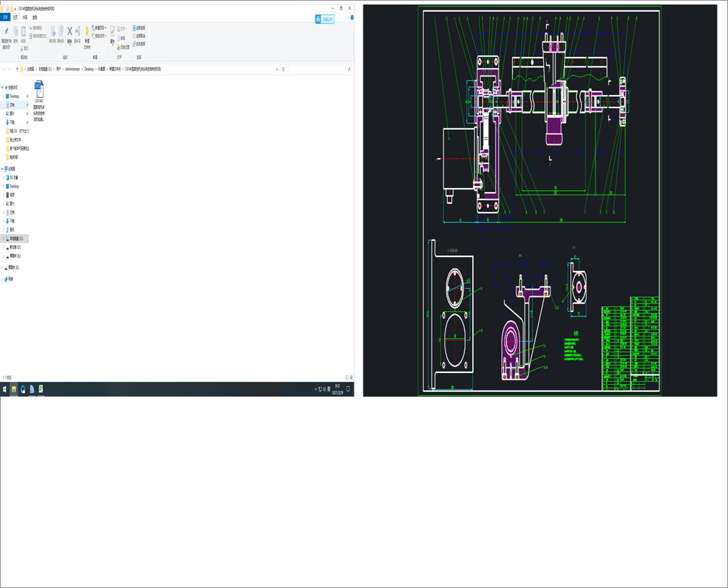
Task: Open Documents under Quick access
Action: tap(12, 105)
